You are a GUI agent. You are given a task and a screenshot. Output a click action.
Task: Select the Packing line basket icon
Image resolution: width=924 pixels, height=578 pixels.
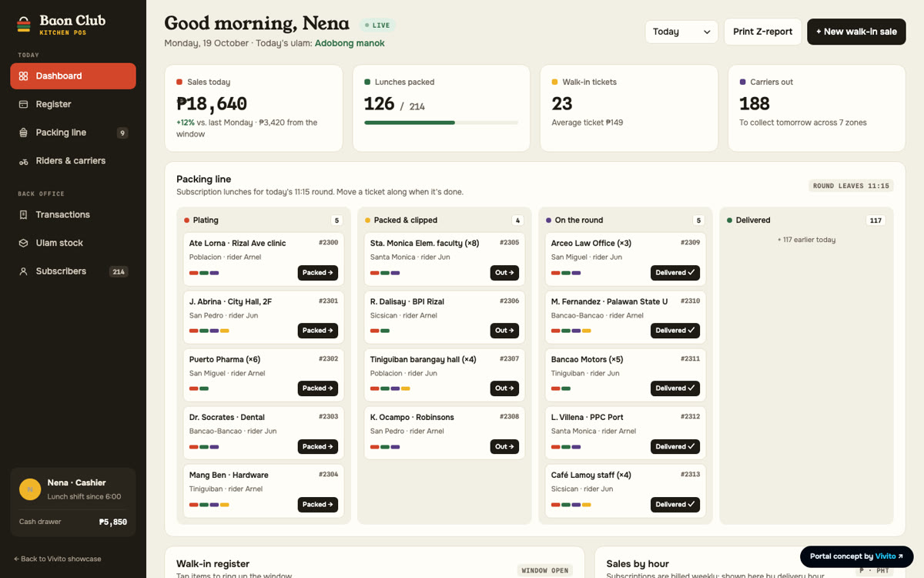click(23, 133)
